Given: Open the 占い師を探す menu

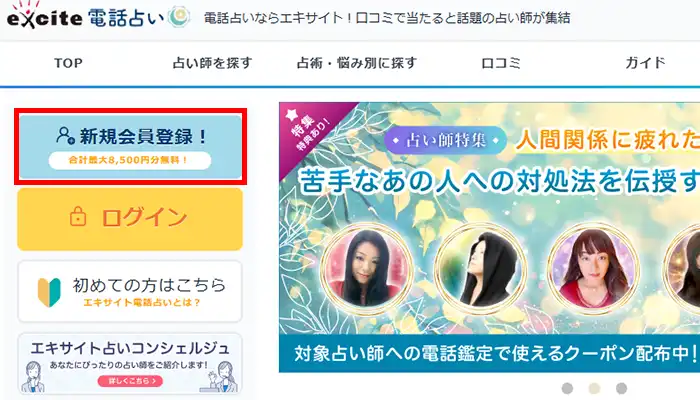Looking at the screenshot, I should [x=212, y=63].
